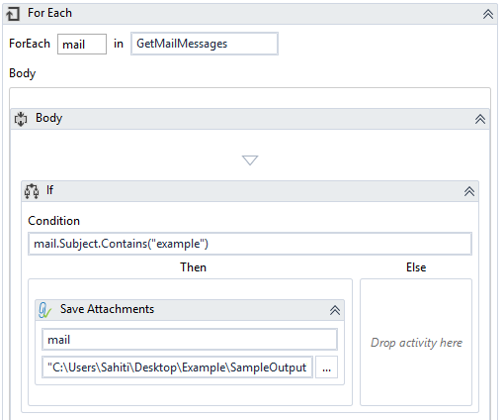Edit the mail.Subject.Contains condition field
The width and height of the screenshot is (504, 420).
tap(250, 244)
